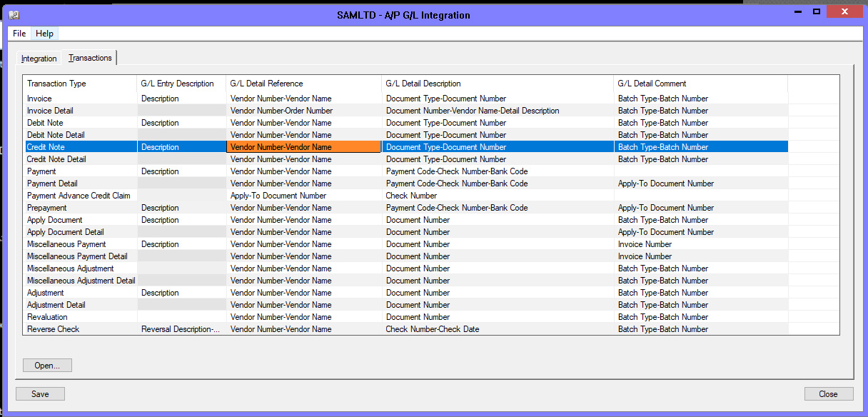Click Vendor Number-Order Number in Invoice Detail row
The width and height of the screenshot is (868, 417).
point(304,111)
